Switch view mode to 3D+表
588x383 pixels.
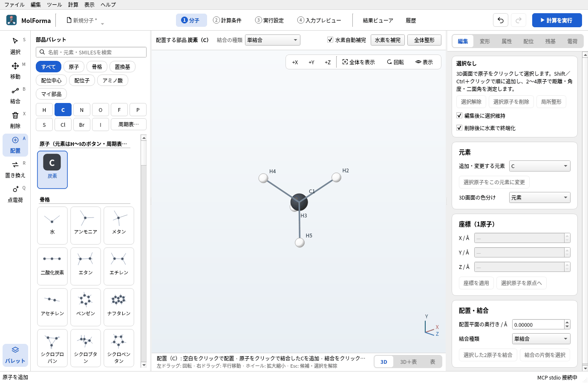[x=408, y=362]
